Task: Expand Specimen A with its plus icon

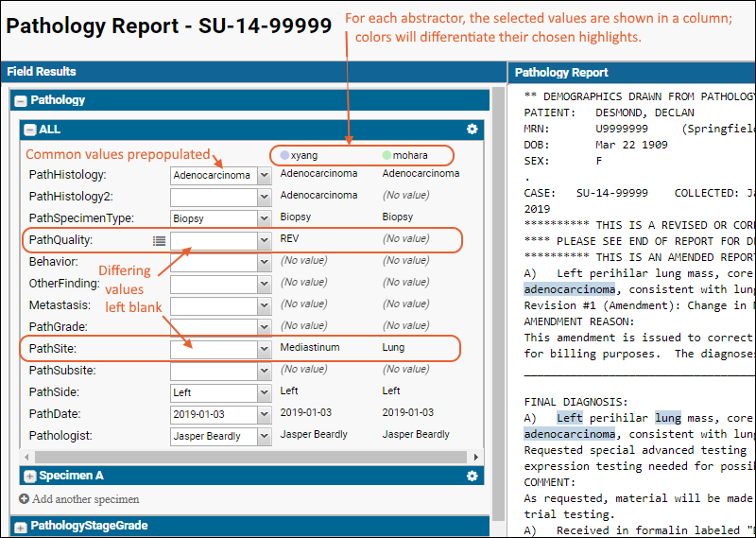Action: pos(29,477)
